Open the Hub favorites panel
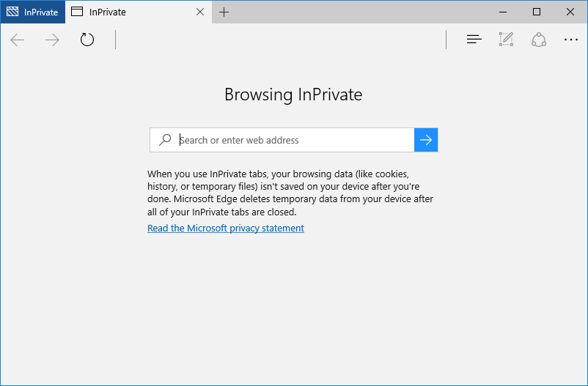This screenshot has width=588, height=386. (x=474, y=40)
